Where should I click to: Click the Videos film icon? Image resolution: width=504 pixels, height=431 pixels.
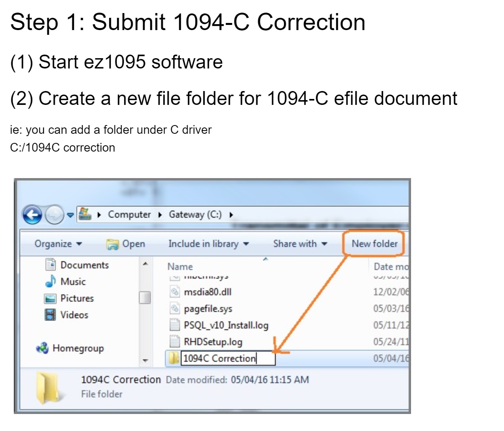pos(50,315)
